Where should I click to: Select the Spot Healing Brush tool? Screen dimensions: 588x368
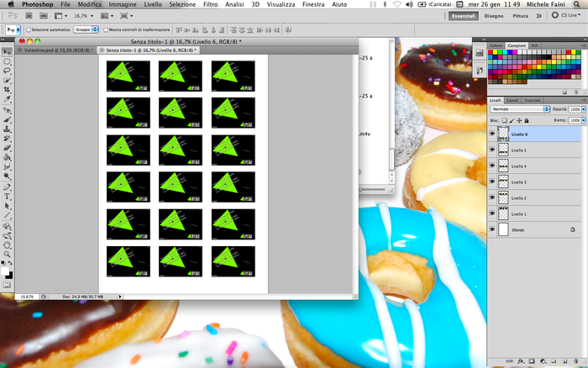pos(7,110)
